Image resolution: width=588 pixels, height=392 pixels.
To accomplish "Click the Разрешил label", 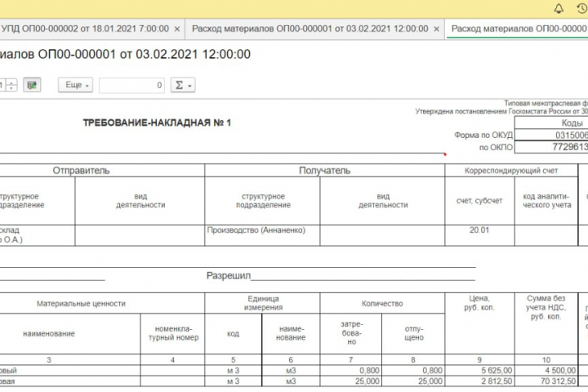I will [229, 276].
